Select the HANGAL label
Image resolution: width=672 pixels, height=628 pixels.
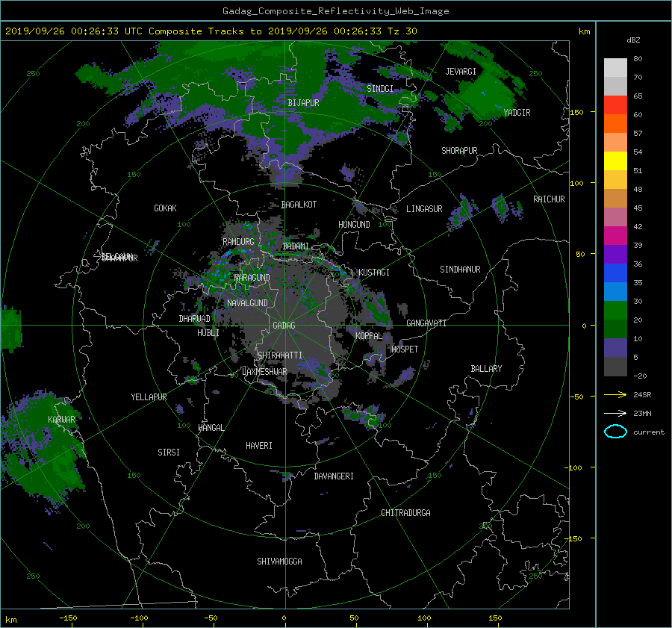coord(211,428)
